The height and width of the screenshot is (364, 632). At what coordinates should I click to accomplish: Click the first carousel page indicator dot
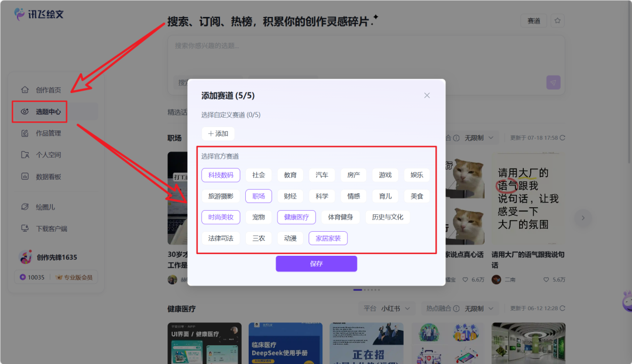point(358,290)
